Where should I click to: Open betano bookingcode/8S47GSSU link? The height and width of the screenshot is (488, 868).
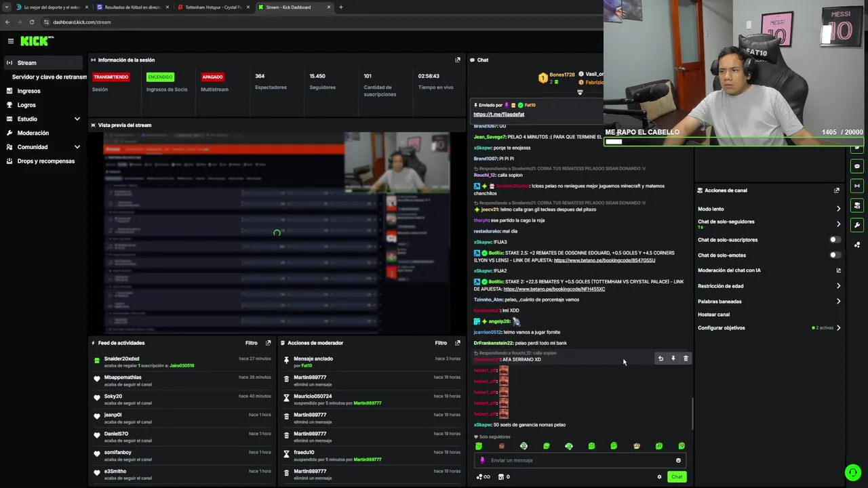(604, 260)
